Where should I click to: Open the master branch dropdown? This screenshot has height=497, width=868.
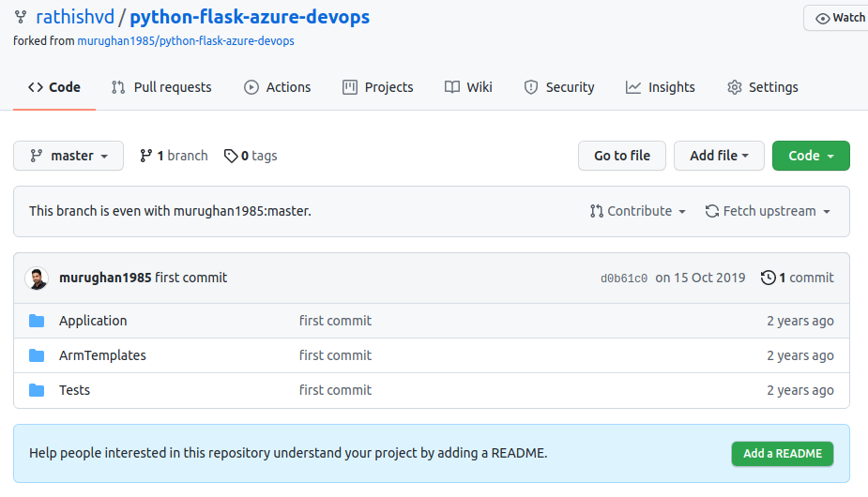point(69,156)
